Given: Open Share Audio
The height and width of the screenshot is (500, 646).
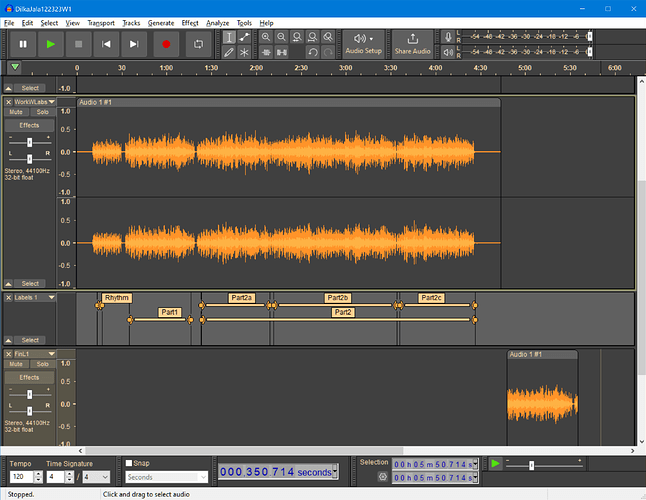Looking at the screenshot, I should point(412,44).
